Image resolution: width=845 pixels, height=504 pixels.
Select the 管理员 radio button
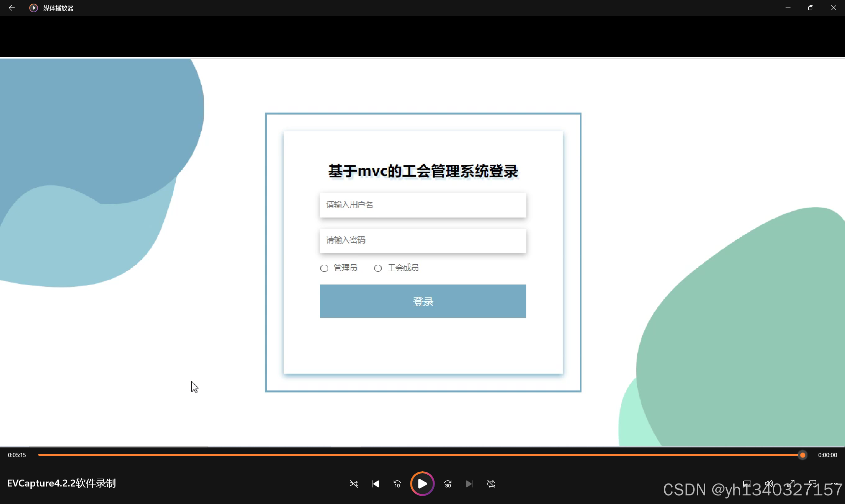(324, 268)
